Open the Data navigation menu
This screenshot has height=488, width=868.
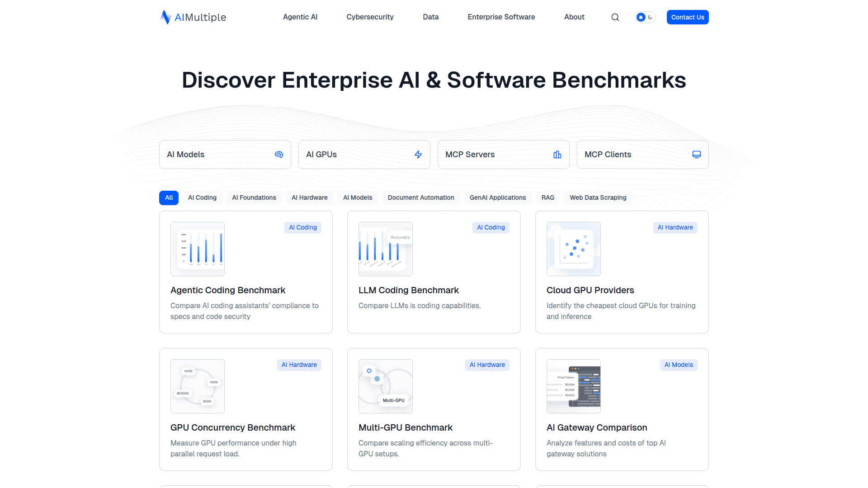pyautogui.click(x=430, y=17)
